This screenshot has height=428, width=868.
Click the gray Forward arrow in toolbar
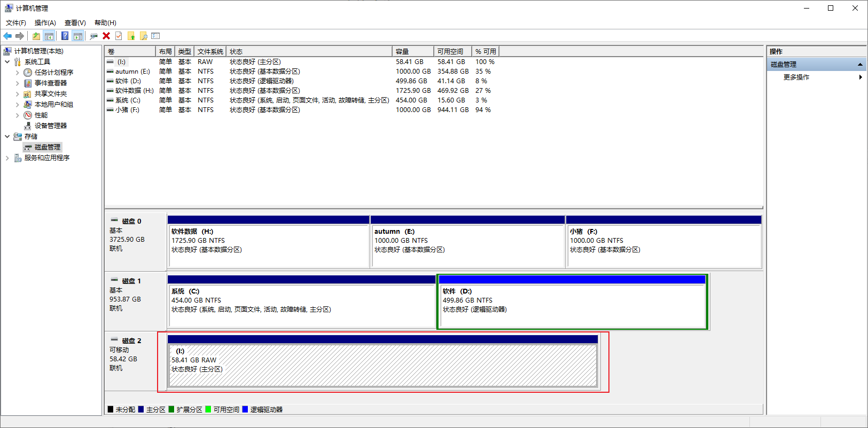click(x=20, y=36)
